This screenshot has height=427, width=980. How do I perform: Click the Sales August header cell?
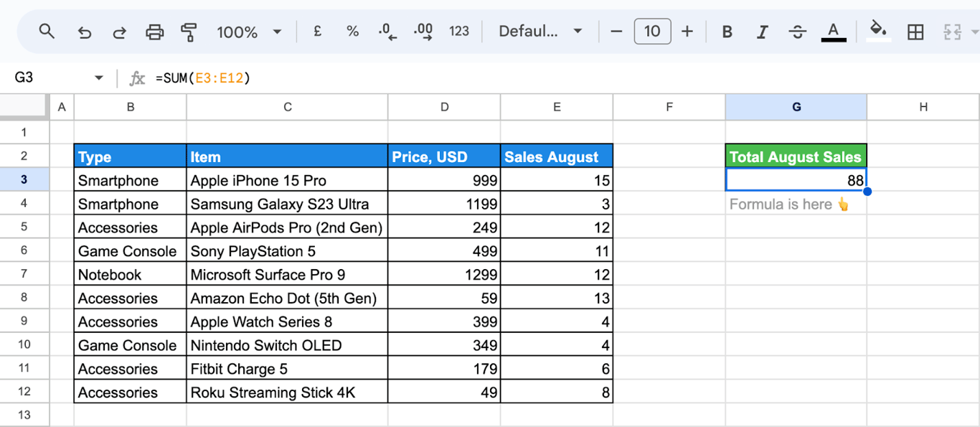click(x=557, y=156)
